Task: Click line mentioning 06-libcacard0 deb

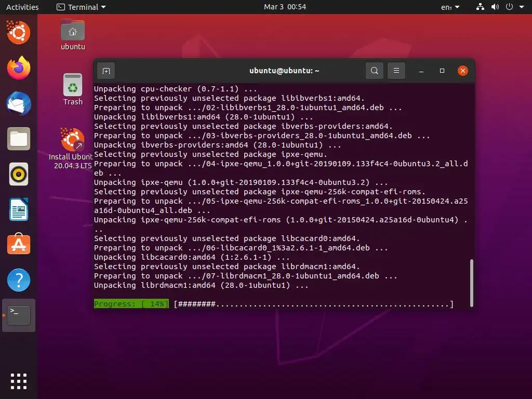Action: [x=241, y=248]
